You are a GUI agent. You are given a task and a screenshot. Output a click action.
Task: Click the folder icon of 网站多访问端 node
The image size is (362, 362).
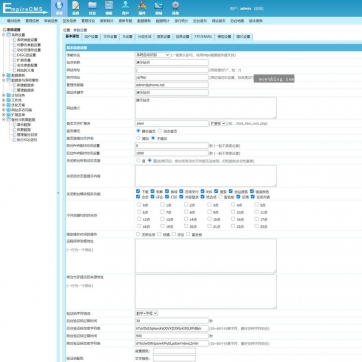(x=9, y=110)
